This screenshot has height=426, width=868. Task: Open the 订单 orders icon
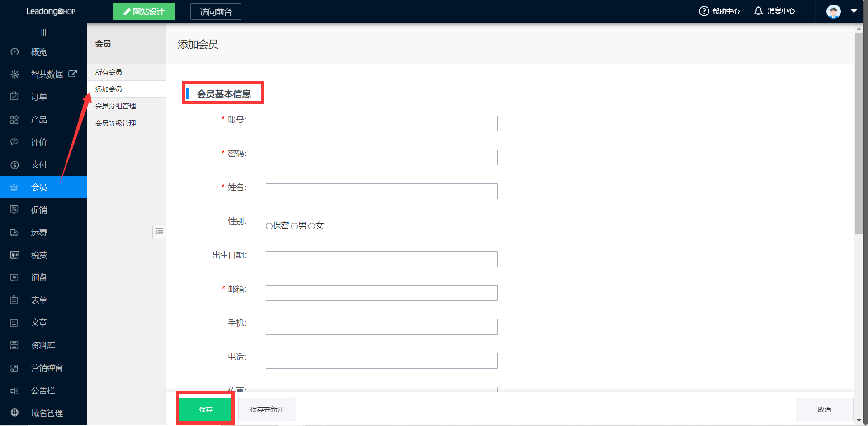pos(14,97)
